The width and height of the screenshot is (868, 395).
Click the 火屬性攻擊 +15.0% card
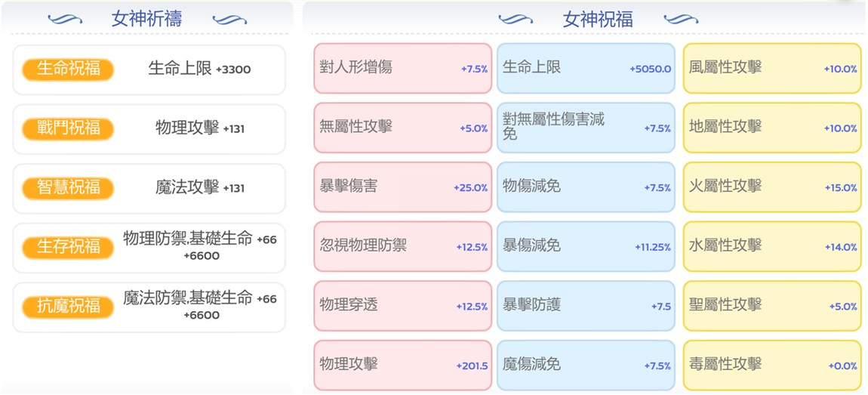772,187
